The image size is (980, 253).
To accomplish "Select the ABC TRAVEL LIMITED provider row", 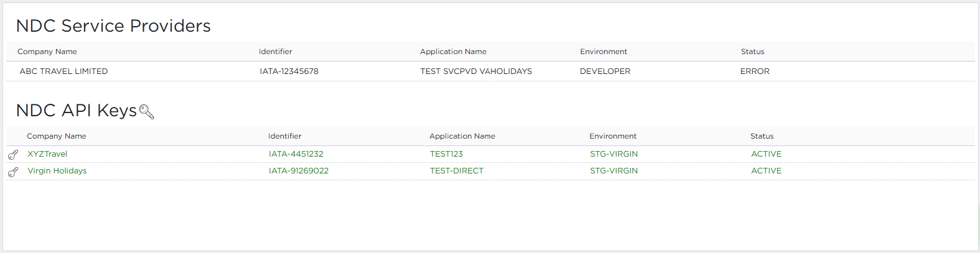I will click(x=63, y=71).
